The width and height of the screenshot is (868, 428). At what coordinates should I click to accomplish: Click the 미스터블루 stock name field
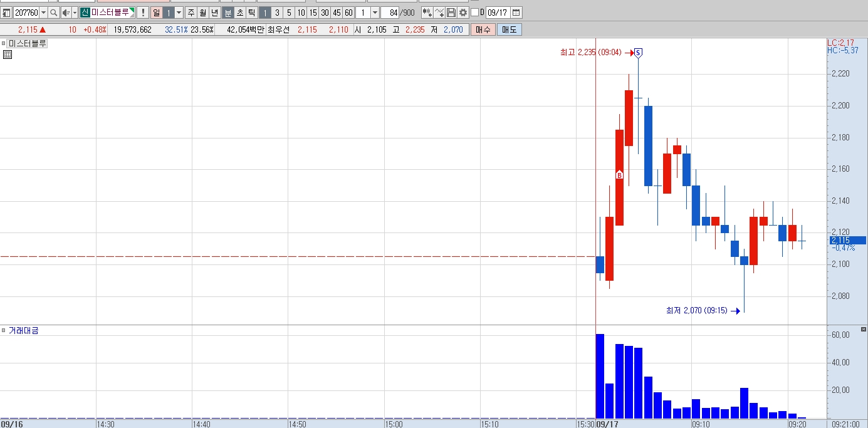[113, 13]
